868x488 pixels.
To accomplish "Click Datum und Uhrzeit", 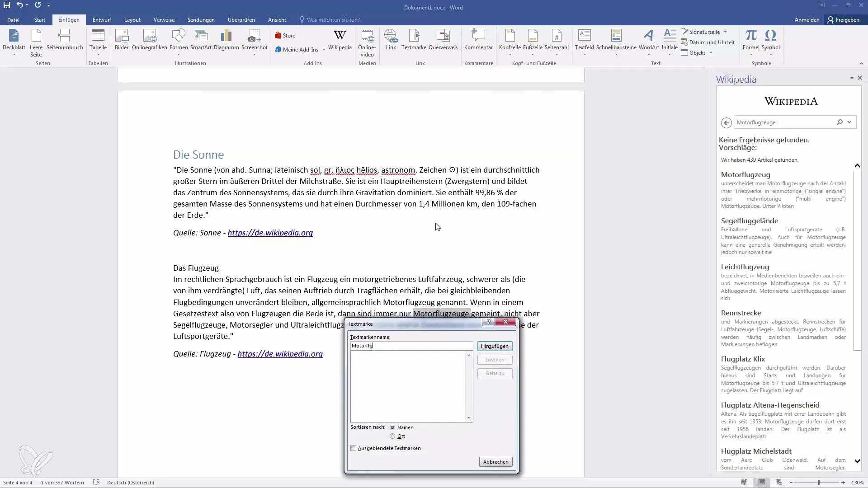I will 708,42.
